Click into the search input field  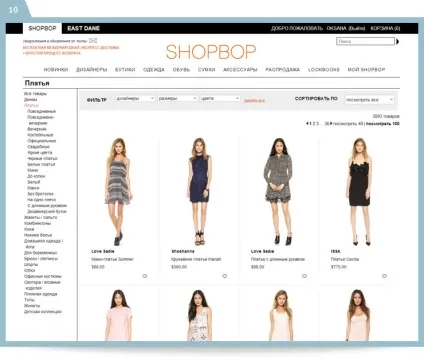365,41
